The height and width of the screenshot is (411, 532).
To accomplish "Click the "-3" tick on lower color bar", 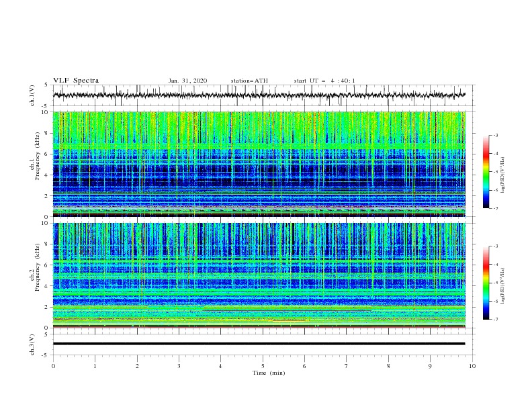I will click(495, 246).
